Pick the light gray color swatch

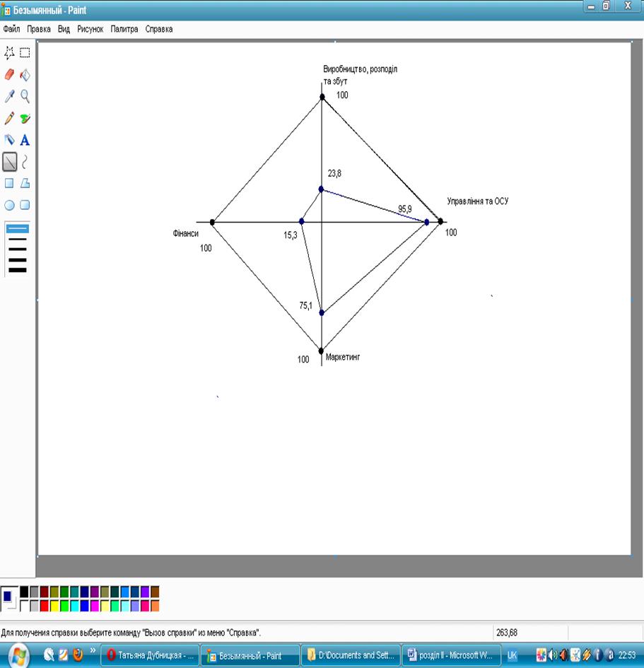[x=35, y=605]
